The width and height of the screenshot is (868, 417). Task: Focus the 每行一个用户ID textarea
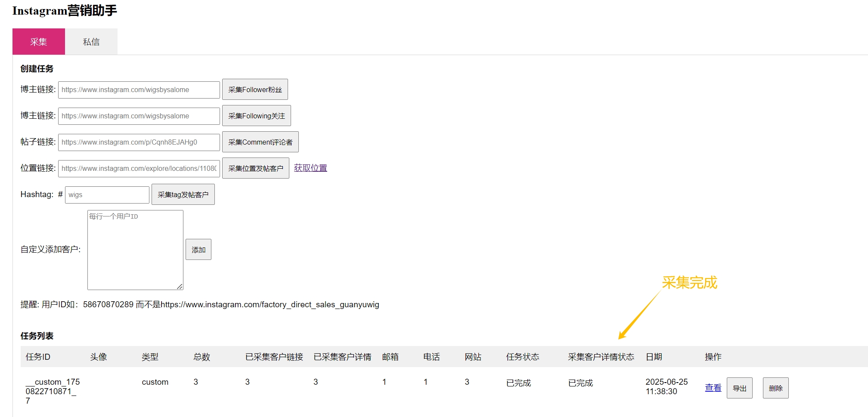(135, 250)
